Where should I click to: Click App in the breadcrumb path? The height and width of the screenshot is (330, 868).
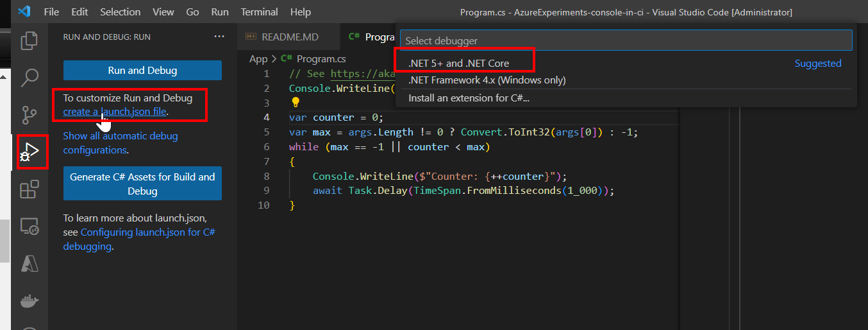point(258,59)
